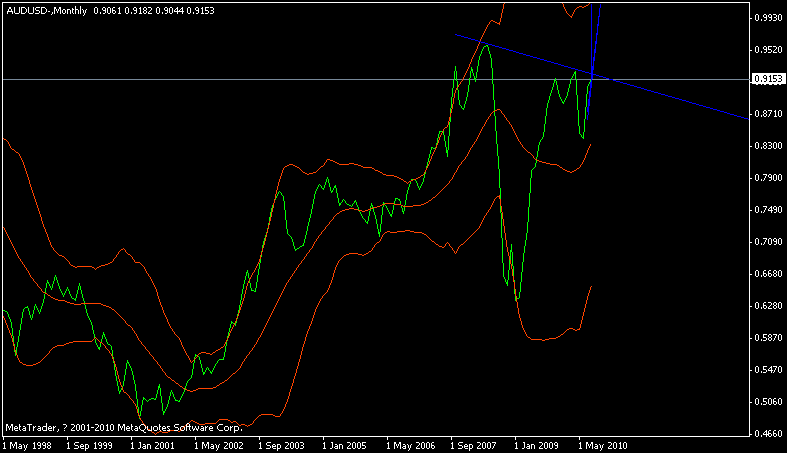Click the 1 Sep 1999 date label

coord(89,445)
